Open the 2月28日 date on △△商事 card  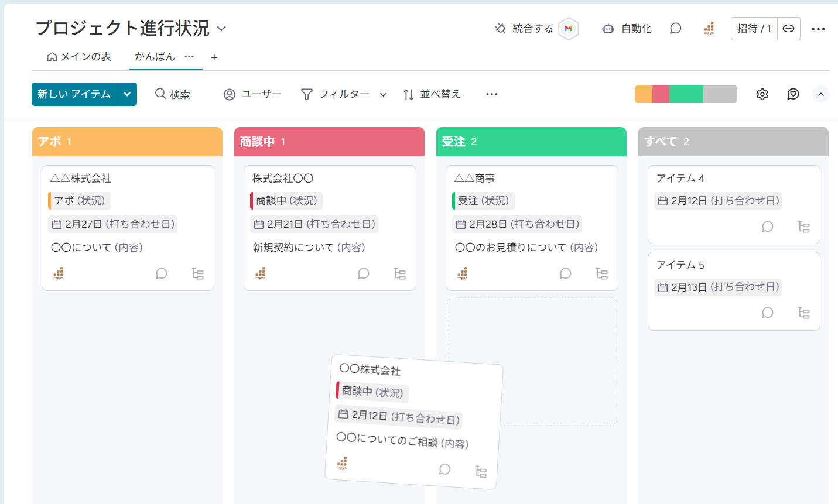[x=518, y=224]
